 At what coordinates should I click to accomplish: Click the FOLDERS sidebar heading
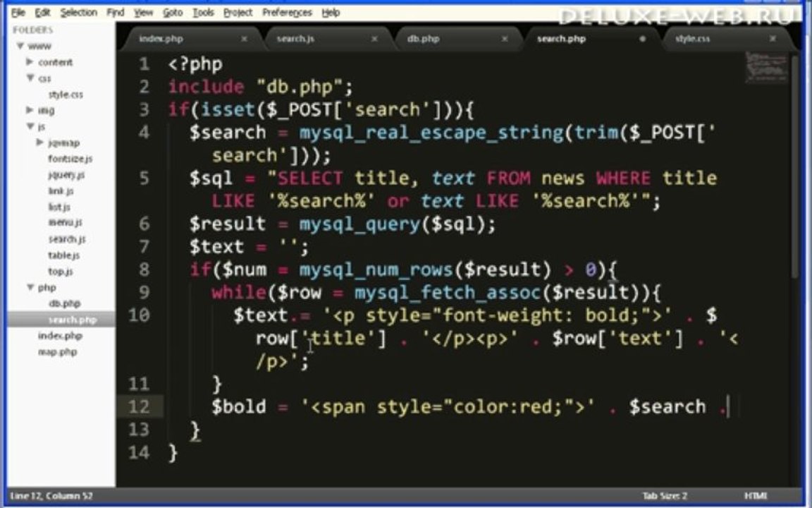[x=32, y=30]
